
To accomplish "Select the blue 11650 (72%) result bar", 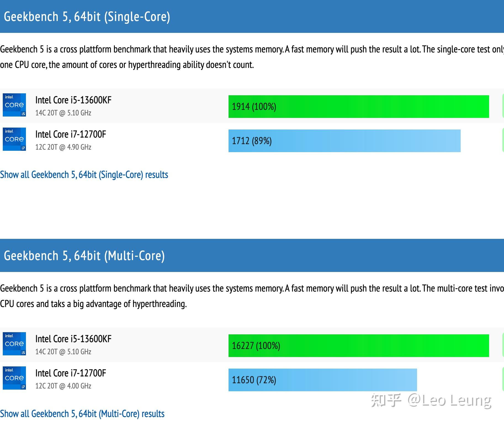I will (x=322, y=380).
